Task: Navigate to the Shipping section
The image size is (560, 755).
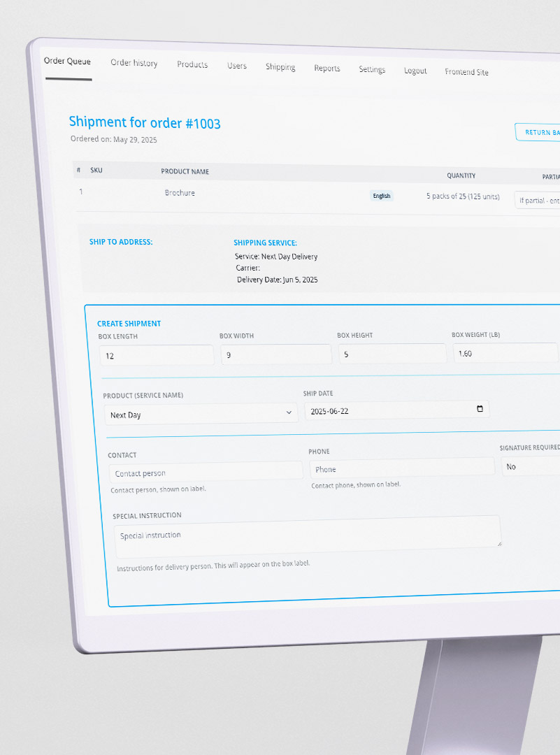Action: click(x=280, y=67)
